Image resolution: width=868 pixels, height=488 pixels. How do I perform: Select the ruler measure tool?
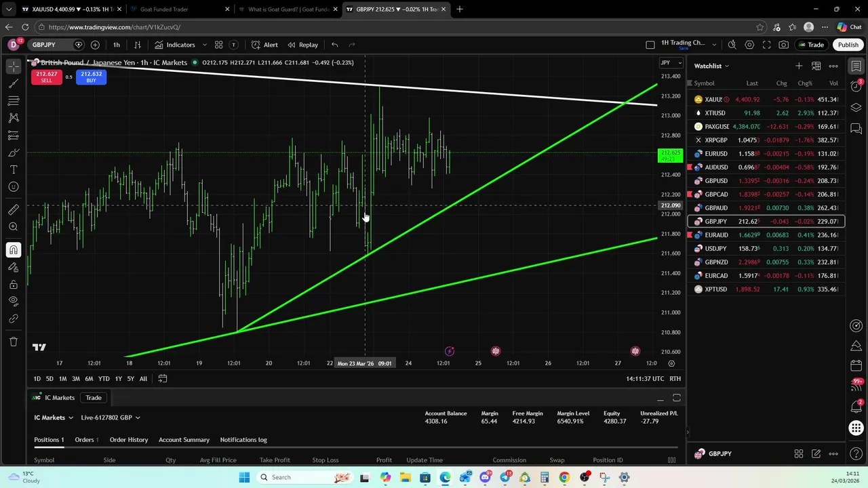tap(14, 209)
